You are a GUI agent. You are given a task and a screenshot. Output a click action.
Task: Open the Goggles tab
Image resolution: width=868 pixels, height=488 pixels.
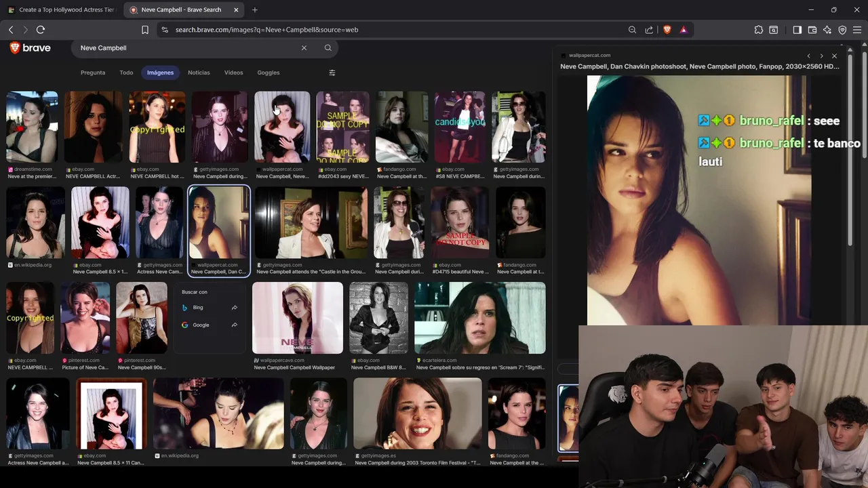(269, 73)
